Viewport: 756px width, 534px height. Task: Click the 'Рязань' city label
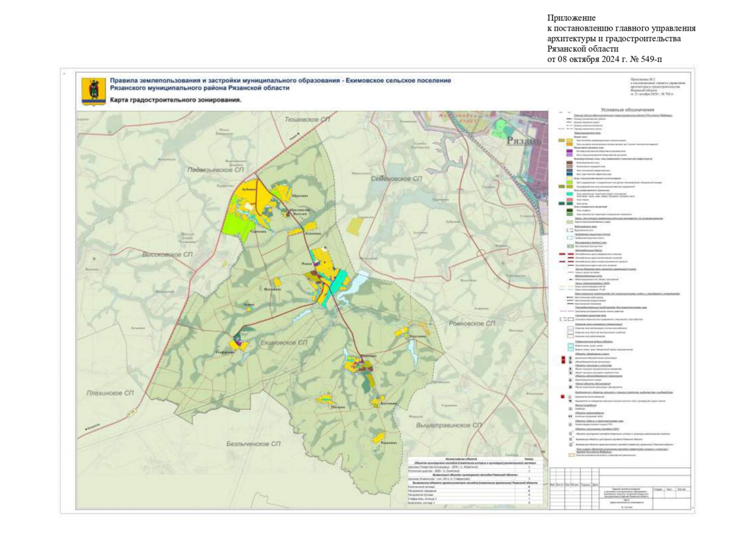pyautogui.click(x=524, y=141)
